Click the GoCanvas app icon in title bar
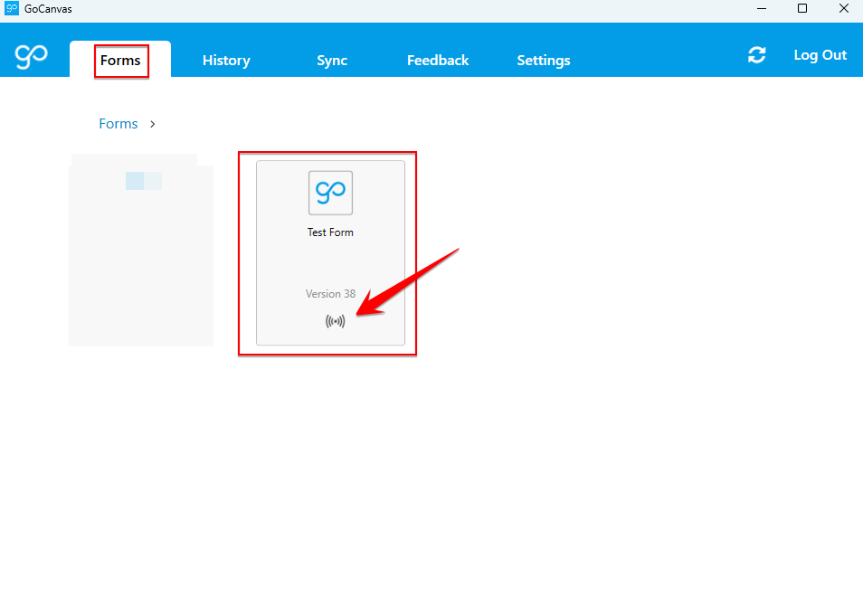Image resolution: width=863 pixels, height=616 pixels. (x=12, y=9)
